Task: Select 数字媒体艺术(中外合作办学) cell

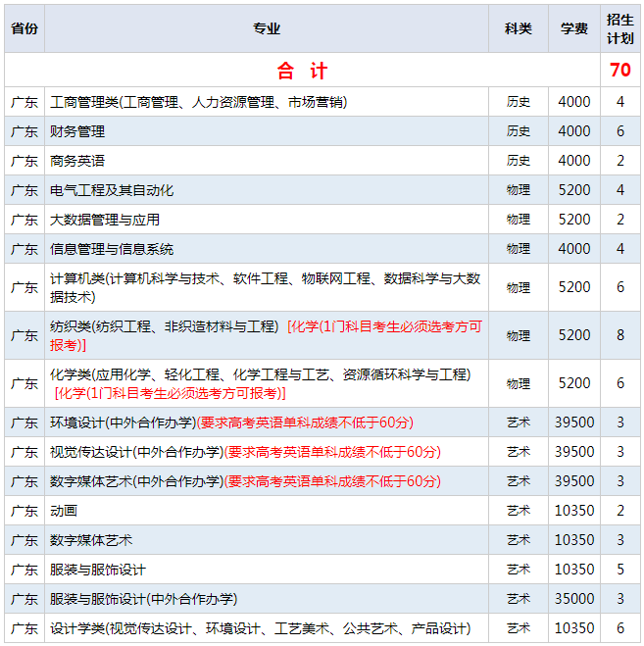Action: point(267,481)
